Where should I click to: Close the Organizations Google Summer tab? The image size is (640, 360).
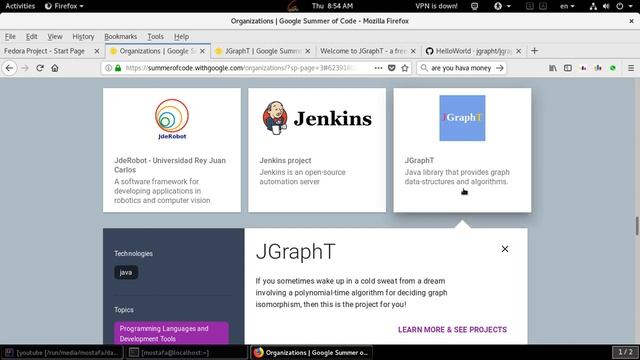pyautogui.click(x=202, y=51)
